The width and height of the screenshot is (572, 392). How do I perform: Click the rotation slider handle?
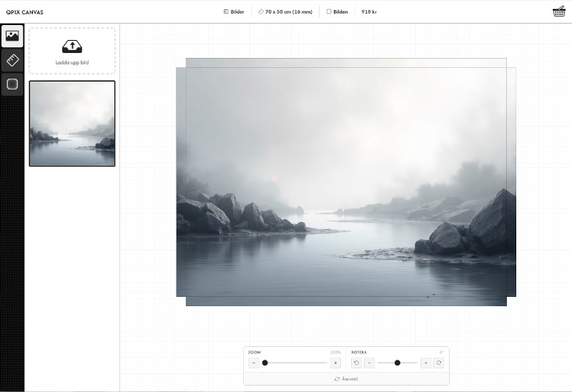(x=398, y=363)
